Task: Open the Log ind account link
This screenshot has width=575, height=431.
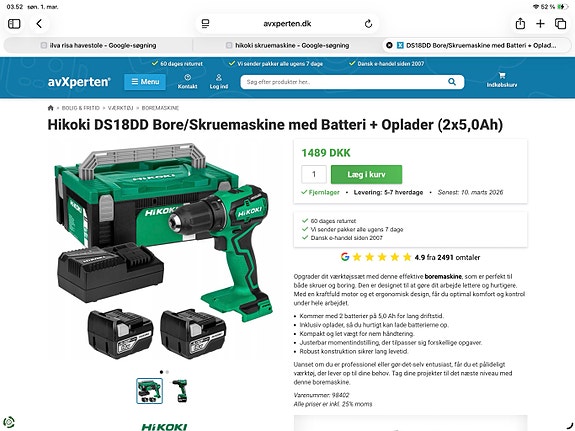Action: point(219,81)
